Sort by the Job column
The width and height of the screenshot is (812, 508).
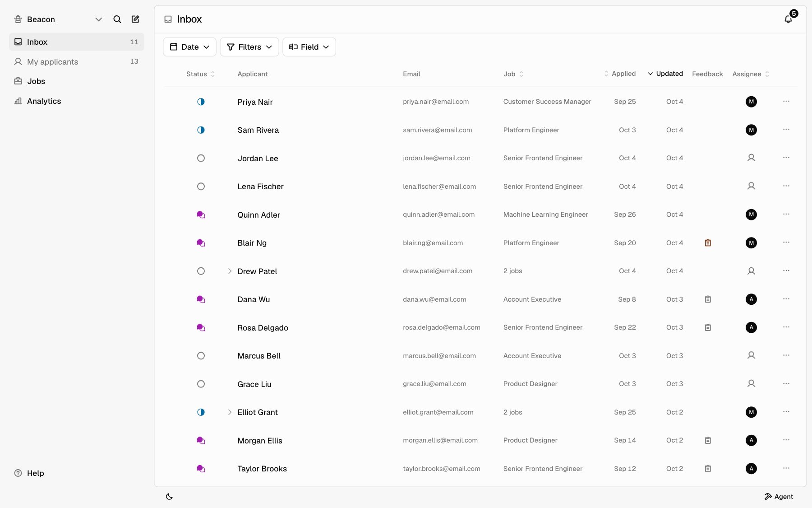(x=513, y=74)
